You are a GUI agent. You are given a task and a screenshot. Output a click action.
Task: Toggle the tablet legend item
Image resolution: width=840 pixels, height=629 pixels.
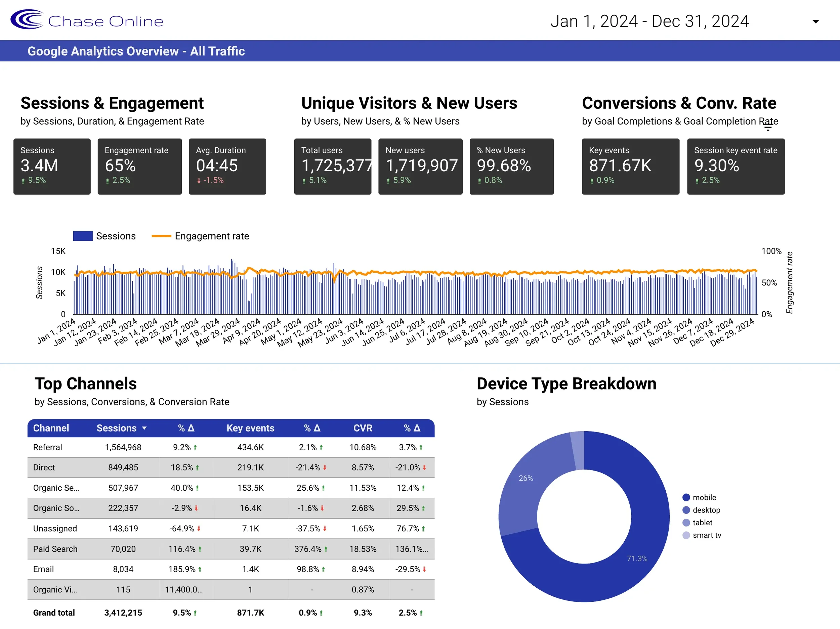pyautogui.click(x=702, y=522)
